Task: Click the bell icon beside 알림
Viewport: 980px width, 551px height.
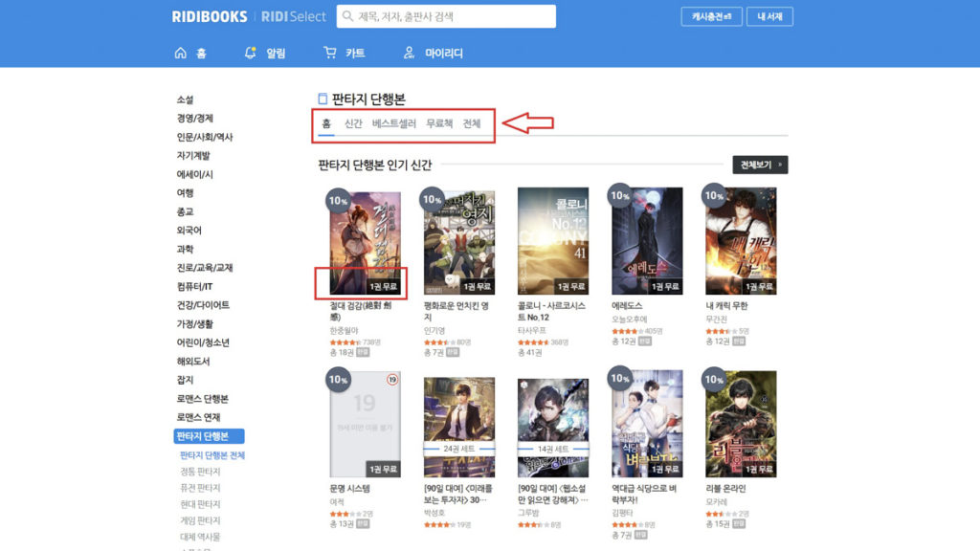Action: (250, 54)
